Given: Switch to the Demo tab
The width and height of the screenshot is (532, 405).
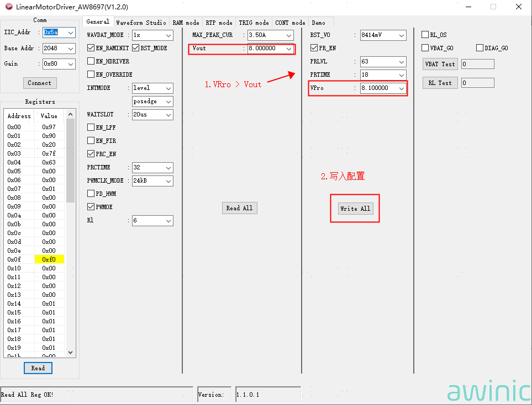Looking at the screenshot, I should [319, 23].
